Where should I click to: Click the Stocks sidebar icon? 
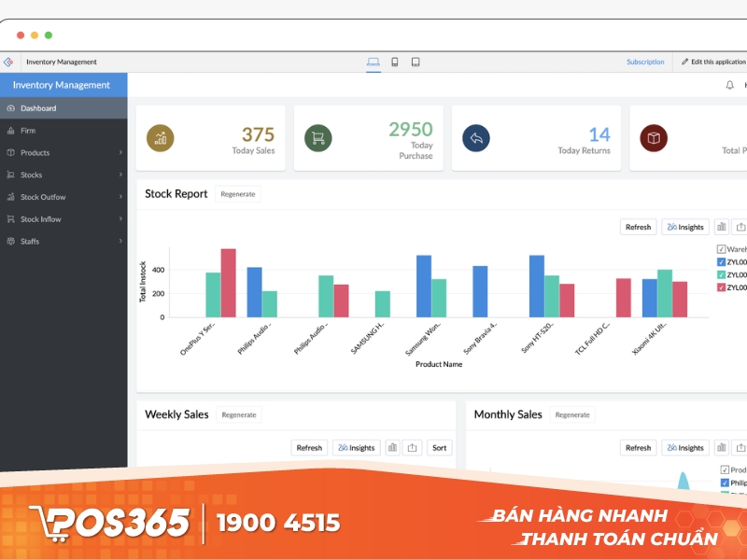coord(10,175)
